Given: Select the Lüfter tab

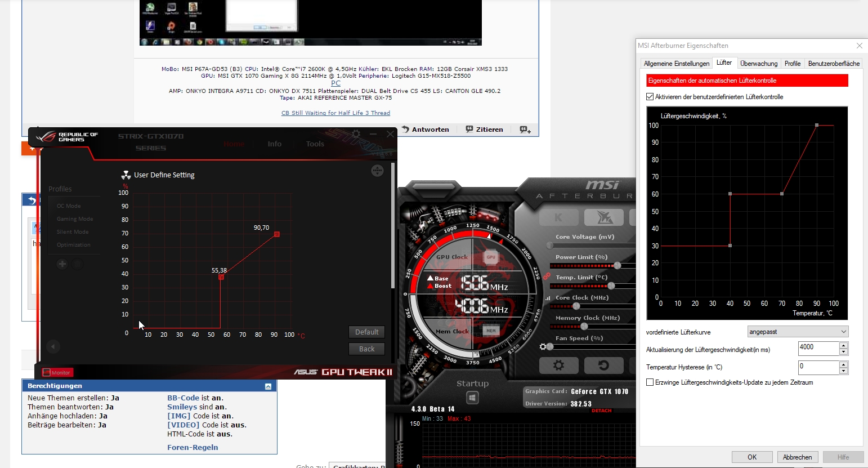Looking at the screenshot, I should tap(724, 63).
